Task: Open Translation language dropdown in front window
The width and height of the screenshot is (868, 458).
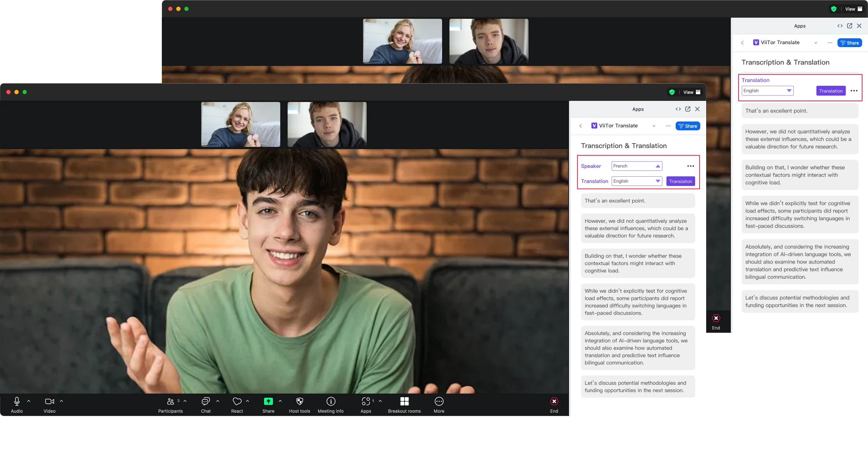Action: [637, 181]
